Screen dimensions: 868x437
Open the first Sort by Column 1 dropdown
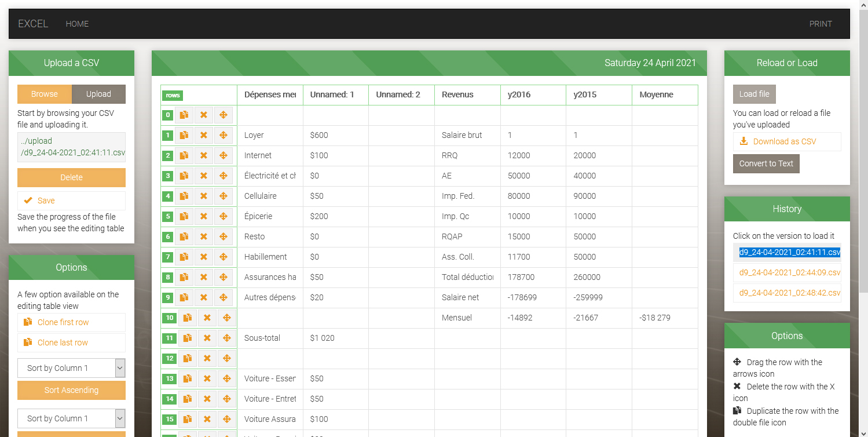(71, 368)
